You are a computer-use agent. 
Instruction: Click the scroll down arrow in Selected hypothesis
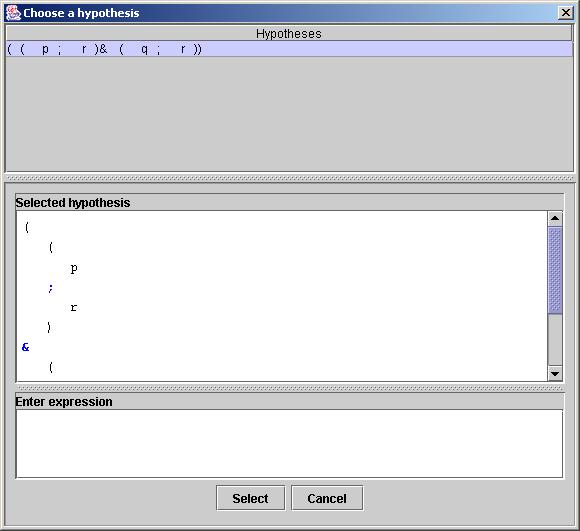click(555, 373)
